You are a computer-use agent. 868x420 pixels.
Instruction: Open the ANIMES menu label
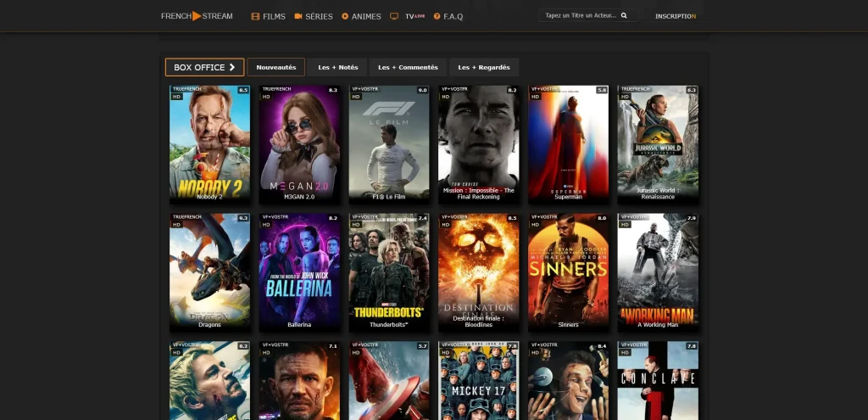pyautogui.click(x=366, y=17)
